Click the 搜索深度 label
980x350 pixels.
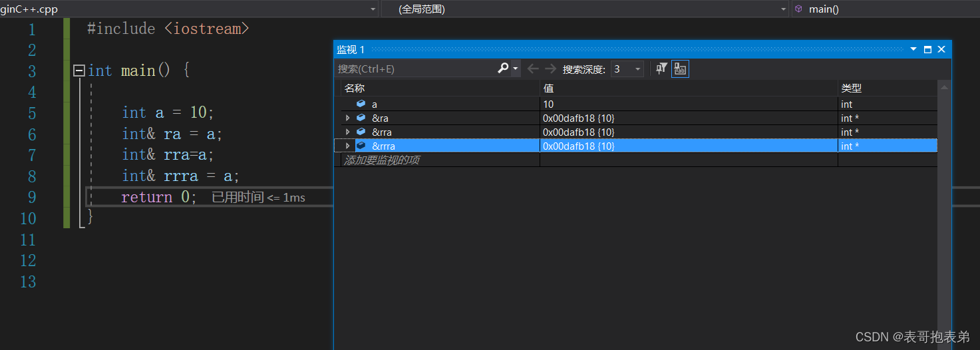click(x=583, y=69)
